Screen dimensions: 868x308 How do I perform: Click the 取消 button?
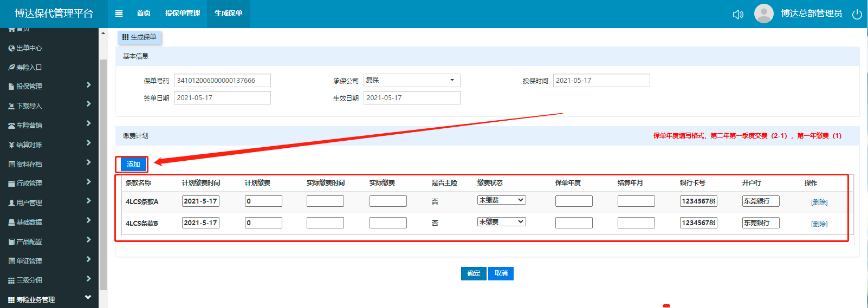501,273
